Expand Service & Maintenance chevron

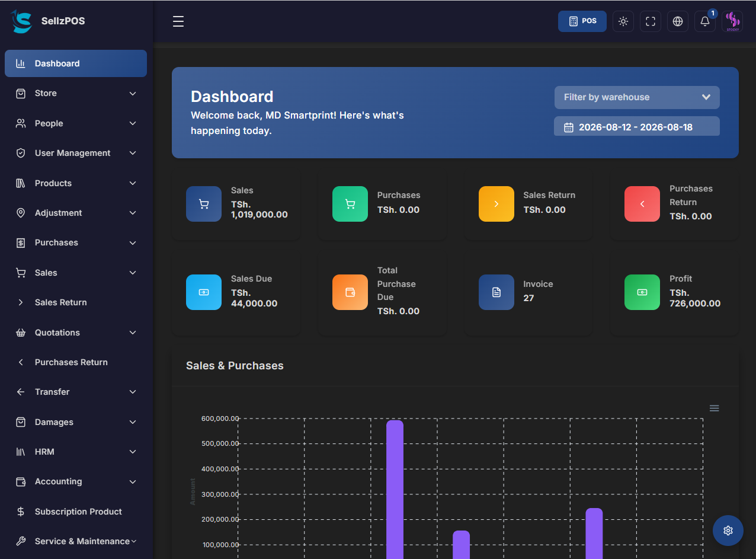pyautogui.click(x=134, y=541)
